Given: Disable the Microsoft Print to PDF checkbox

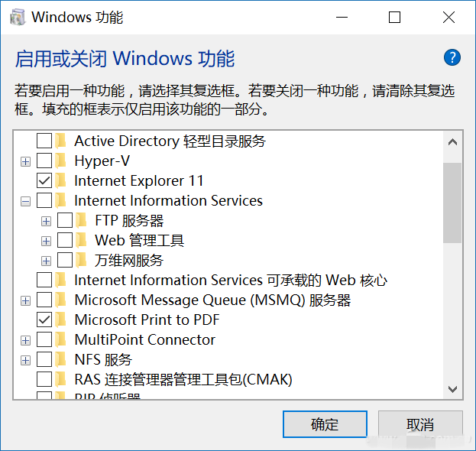Looking at the screenshot, I should (x=44, y=320).
